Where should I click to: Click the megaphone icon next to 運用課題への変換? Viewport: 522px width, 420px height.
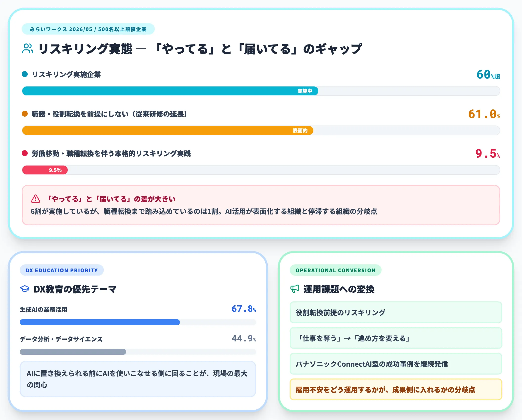[x=295, y=289]
